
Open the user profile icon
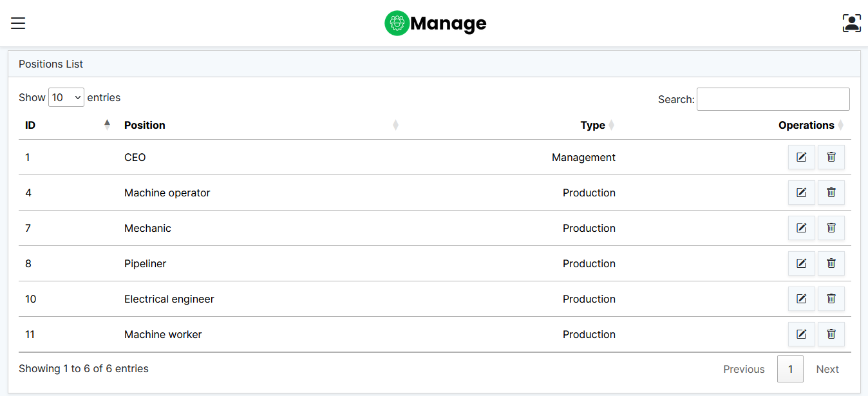(x=851, y=24)
